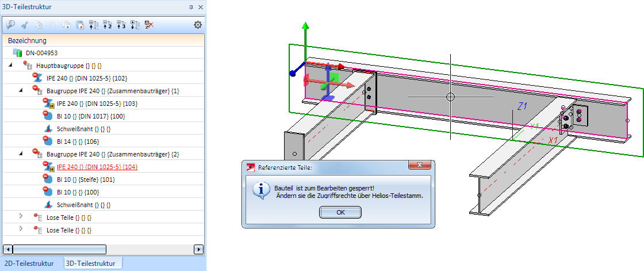Select Bl 10 {} {DIN 1017} {100}
Image resolution: width=644 pixels, height=271 pixels.
coord(91,116)
